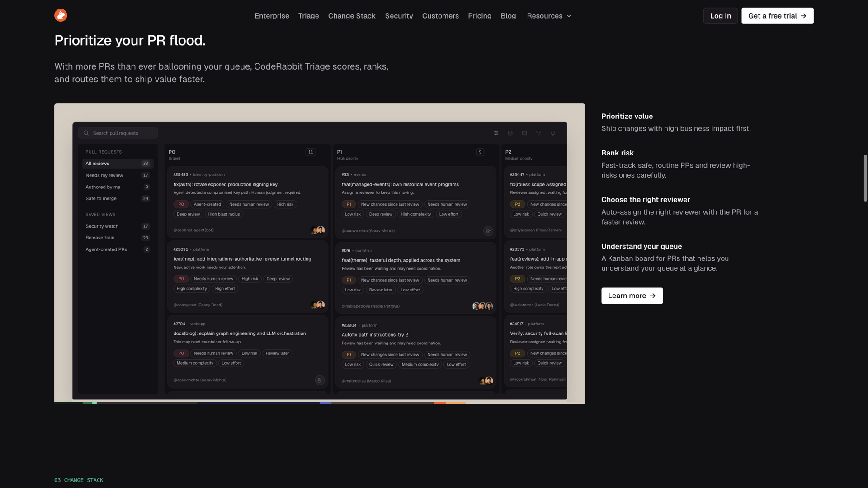Click the P0 column count badge 11
The height and width of the screenshot is (488, 868).
[311, 152]
